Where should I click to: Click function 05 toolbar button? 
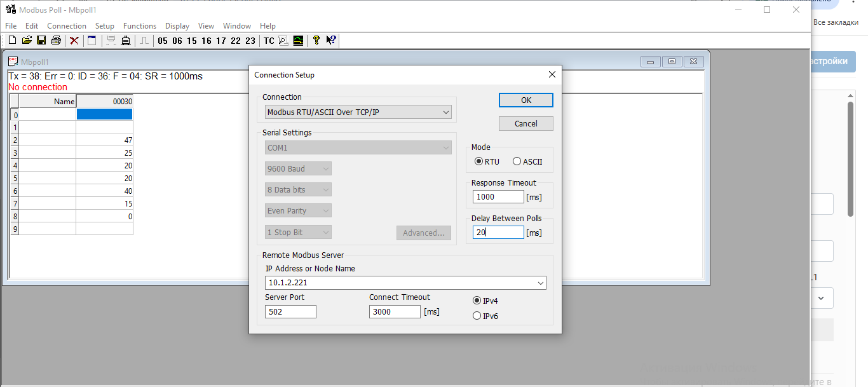tap(163, 41)
